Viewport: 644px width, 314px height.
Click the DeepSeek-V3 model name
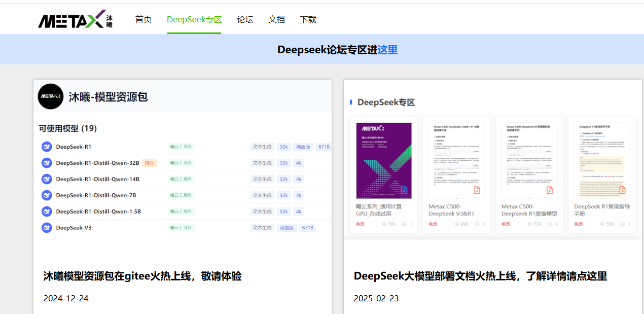click(74, 228)
